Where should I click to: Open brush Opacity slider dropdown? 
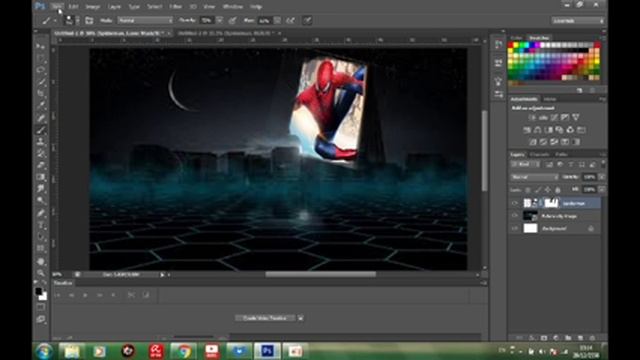point(220,20)
